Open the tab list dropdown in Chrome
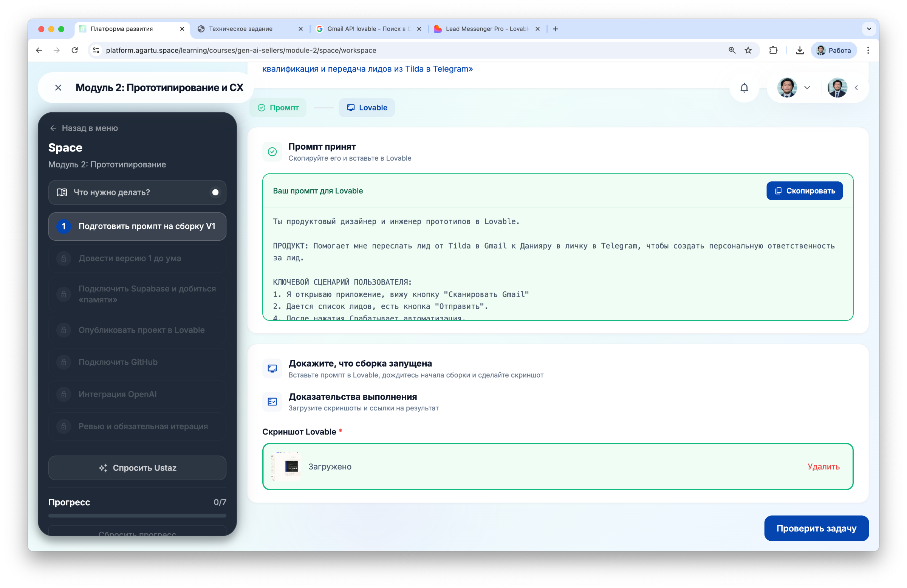This screenshot has height=588, width=907. point(869,29)
